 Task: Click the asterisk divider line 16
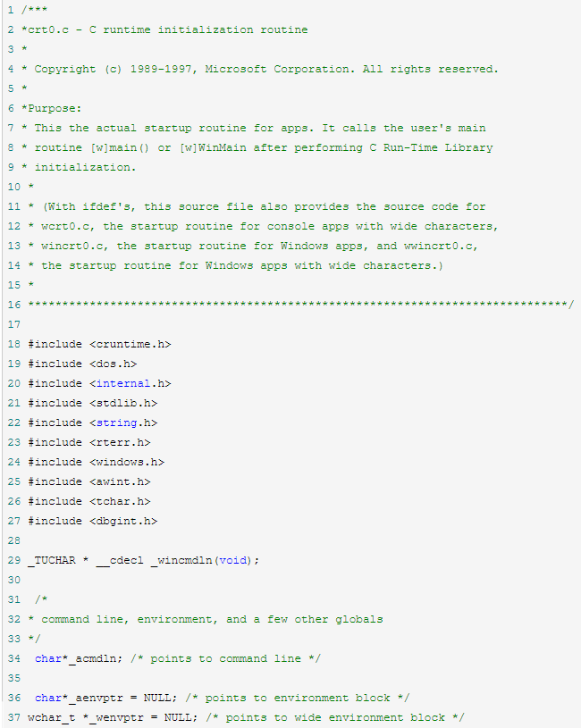[301, 305]
